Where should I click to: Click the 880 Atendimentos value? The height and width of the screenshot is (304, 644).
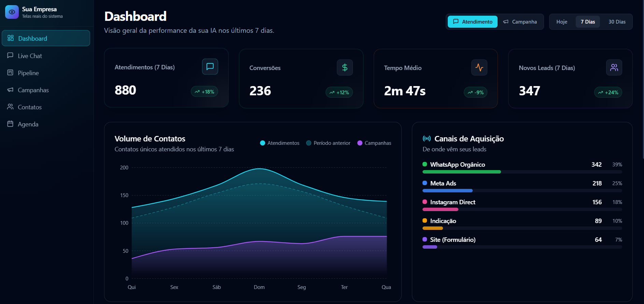(125, 90)
